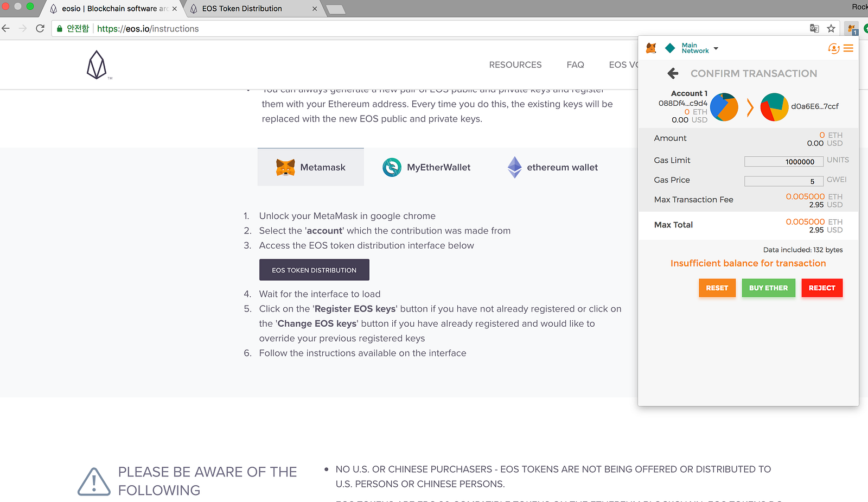Screen dimensions: 868x502
Task: Click the recipient d0a6E6...7ccf identicon
Action: pos(774,107)
